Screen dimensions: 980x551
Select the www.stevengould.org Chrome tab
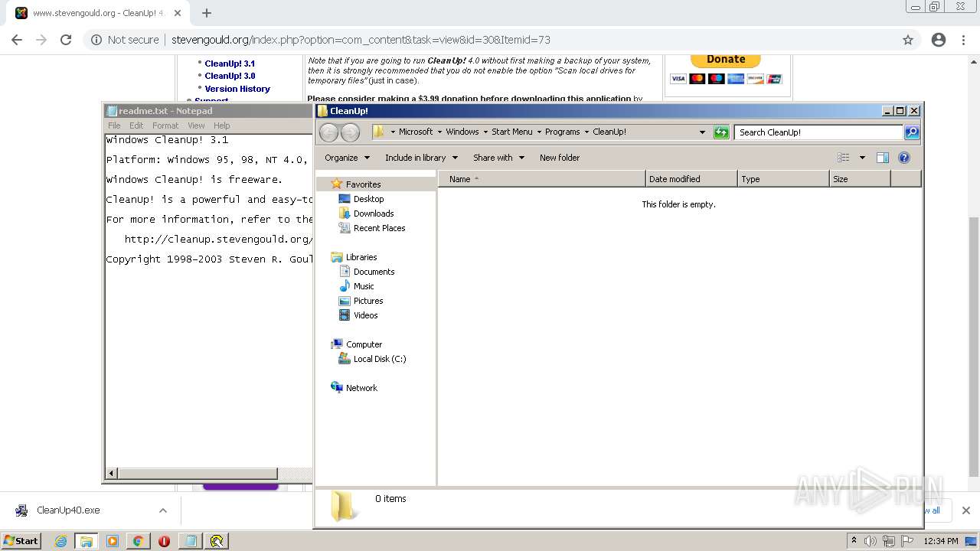(x=97, y=13)
